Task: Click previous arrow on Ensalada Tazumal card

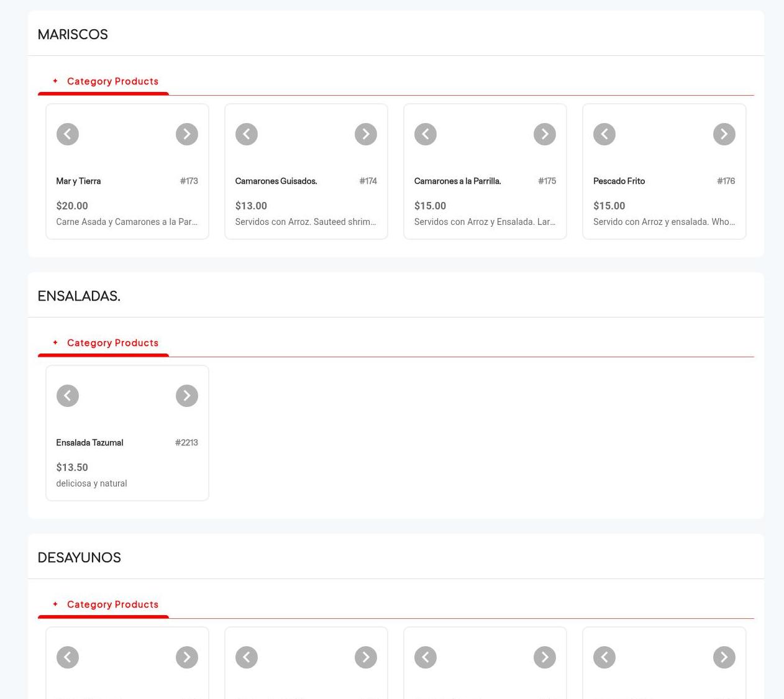Action: click(68, 396)
